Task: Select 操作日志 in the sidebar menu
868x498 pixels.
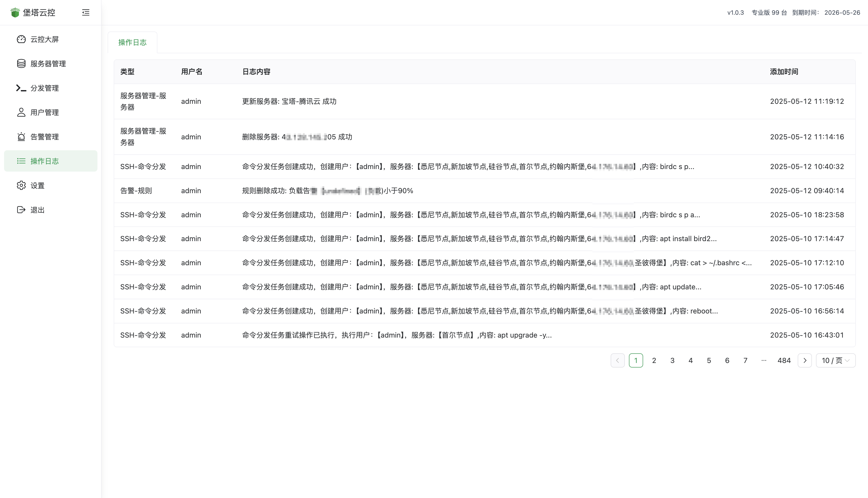Action: [x=44, y=161]
